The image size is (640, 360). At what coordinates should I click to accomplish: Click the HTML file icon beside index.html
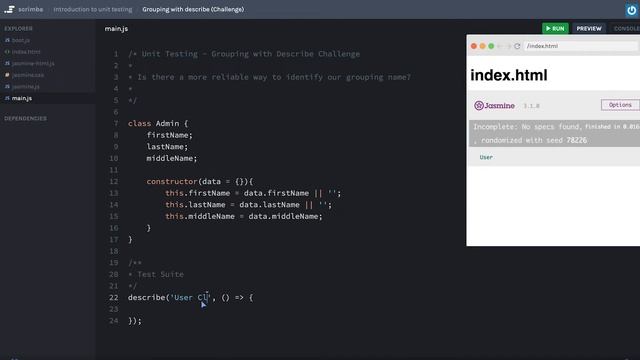pos(7,51)
